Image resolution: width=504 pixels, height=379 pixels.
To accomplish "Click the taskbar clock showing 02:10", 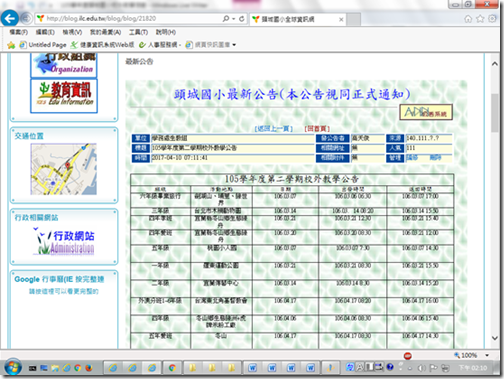I will click(x=472, y=368).
